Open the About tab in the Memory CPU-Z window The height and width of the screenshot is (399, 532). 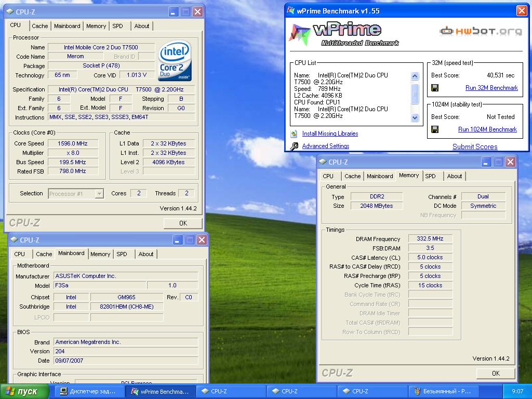click(454, 176)
